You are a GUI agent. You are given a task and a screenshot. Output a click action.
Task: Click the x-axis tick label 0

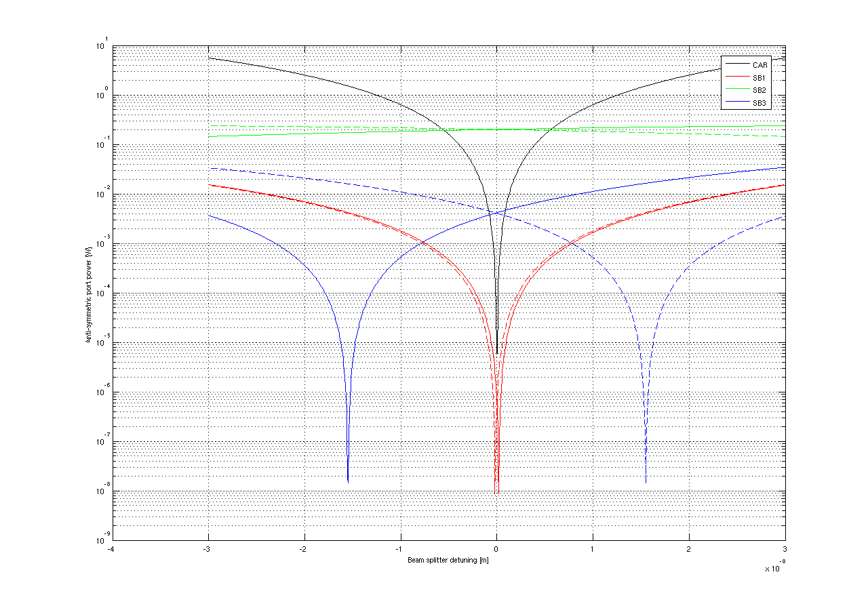(x=496, y=550)
